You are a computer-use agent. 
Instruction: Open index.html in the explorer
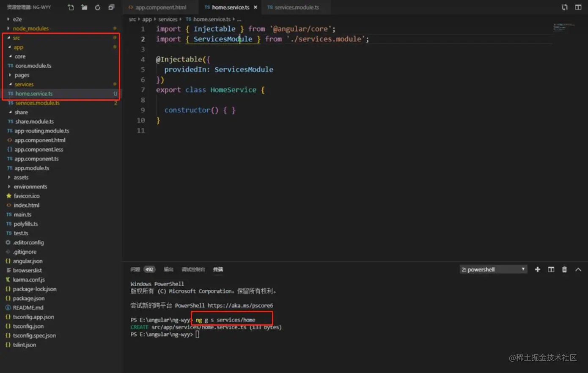point(26,205)
